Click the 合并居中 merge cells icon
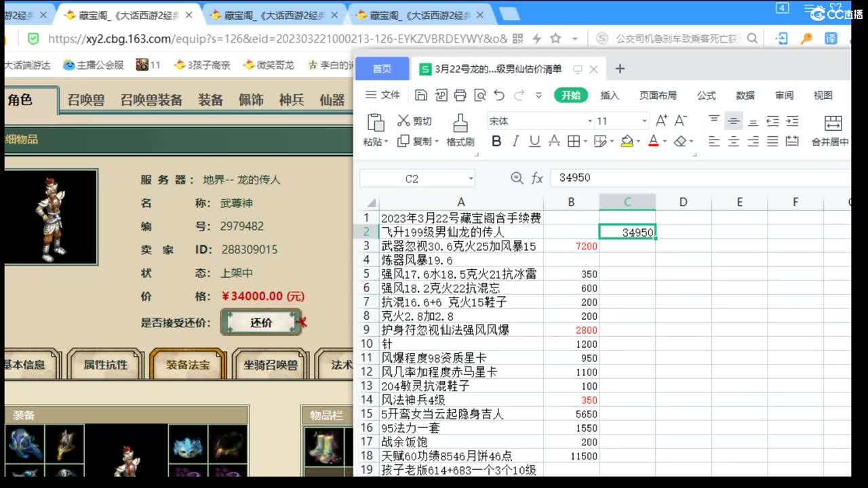The height and width of the screenshot is (488, 868). pyautogui.click(x=833, y=123)
